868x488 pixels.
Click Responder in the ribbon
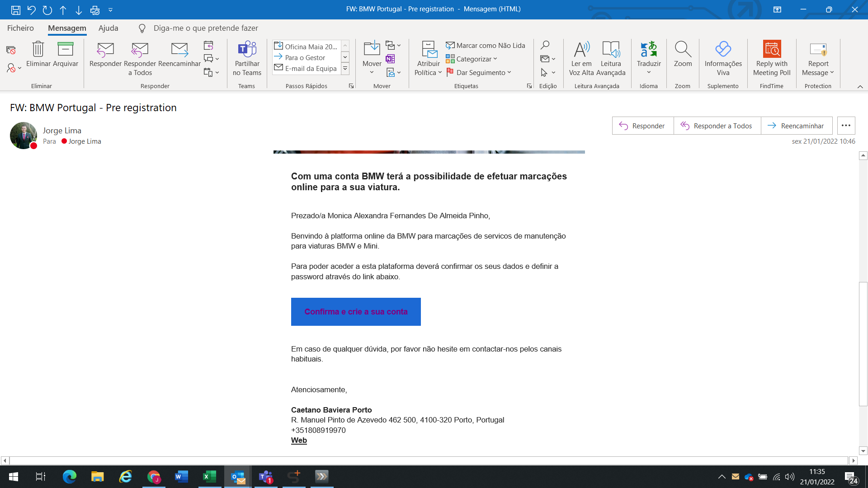coord(105,55)
